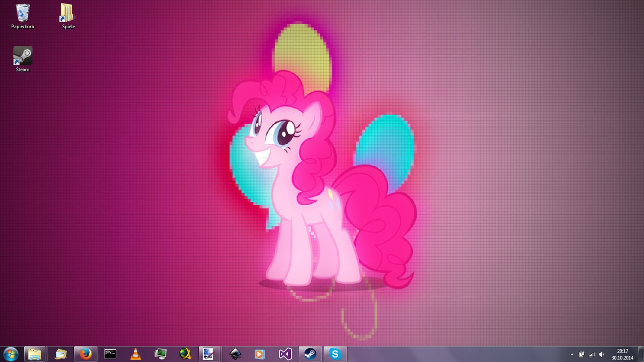Launch Visual Studio from the taskbar
Viewport: 644px width, 362px height.
tap(285, 354)
